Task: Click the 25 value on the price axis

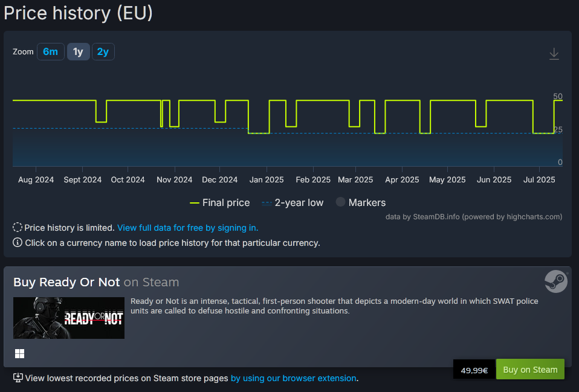Action: (558, 129)
